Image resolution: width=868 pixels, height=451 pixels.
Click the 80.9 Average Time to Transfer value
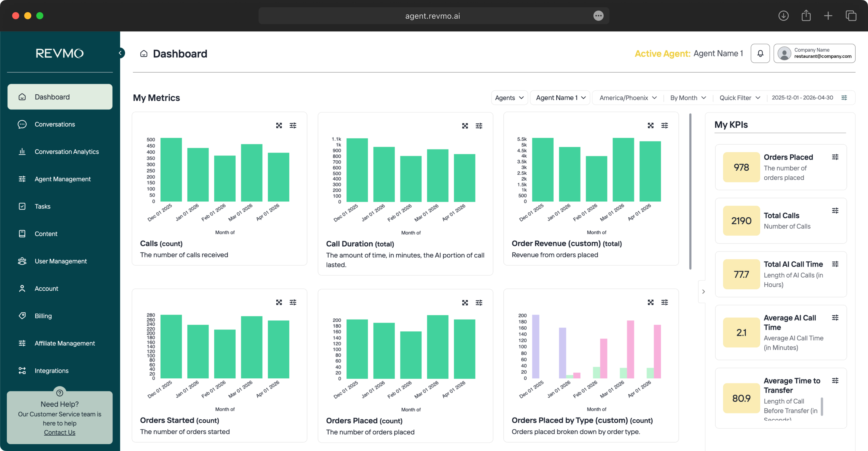click(x=741, y=398)
